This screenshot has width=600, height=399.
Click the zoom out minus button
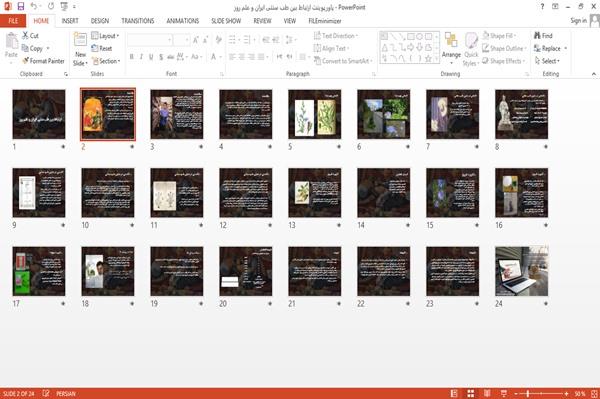click(516, 393)
